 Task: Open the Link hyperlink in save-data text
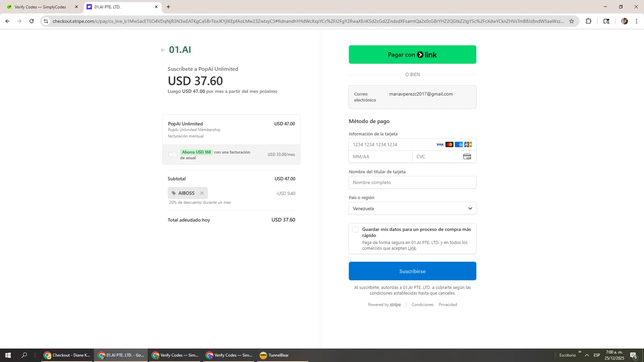coord(412,248)
